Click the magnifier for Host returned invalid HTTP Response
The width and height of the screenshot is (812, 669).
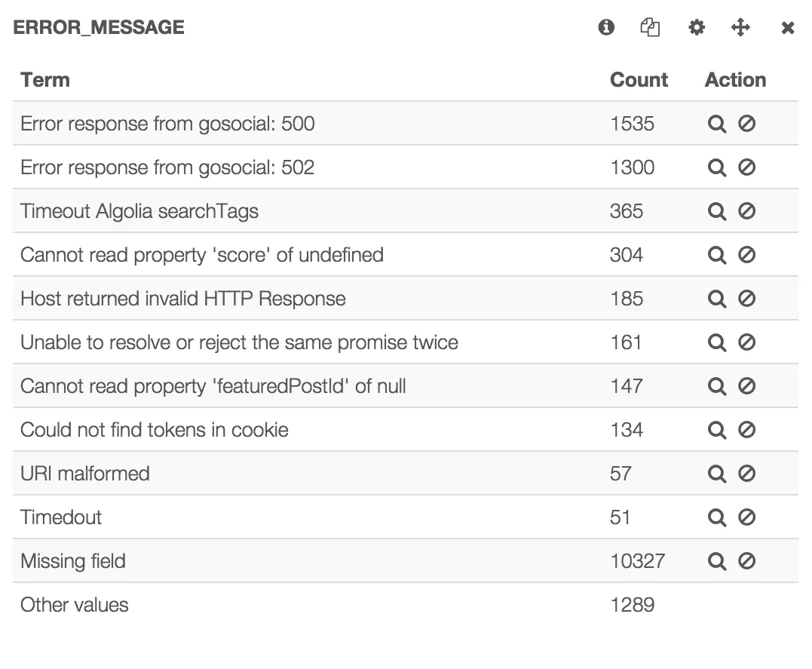(717, 299)
